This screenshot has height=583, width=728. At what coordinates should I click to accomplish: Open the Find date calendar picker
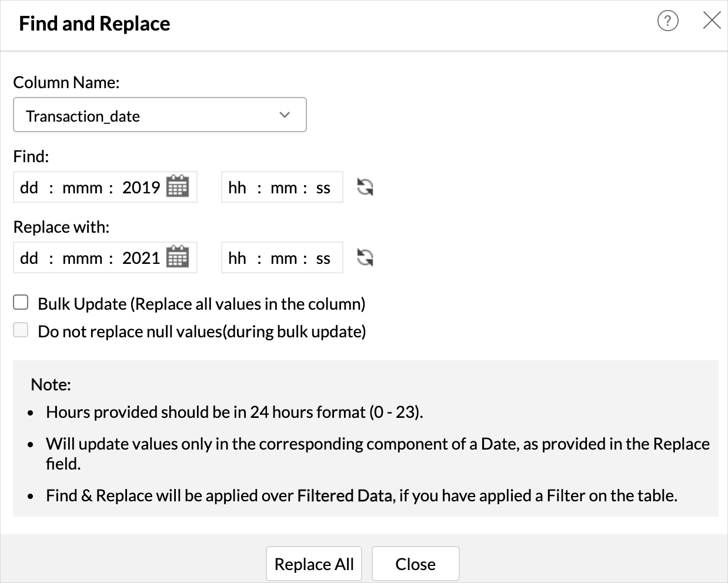pyautogui.click(x=178, y=187)
